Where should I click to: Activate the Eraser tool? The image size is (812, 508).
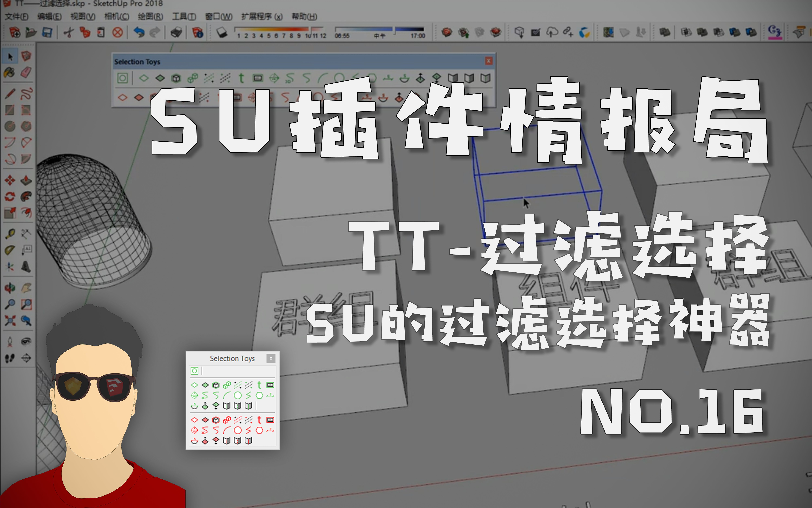26,72
